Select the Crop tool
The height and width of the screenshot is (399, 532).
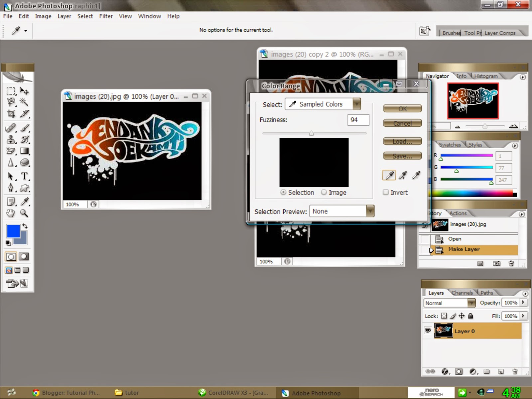[x=11, y=114]
